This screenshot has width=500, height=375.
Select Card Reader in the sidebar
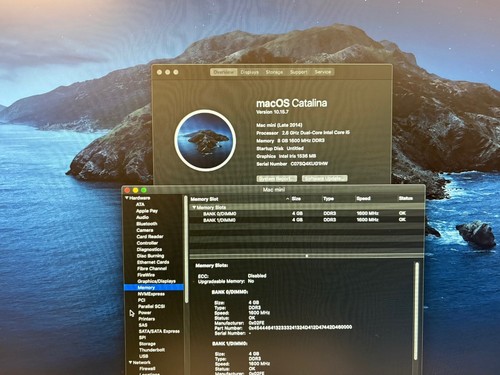click(150, 237)
